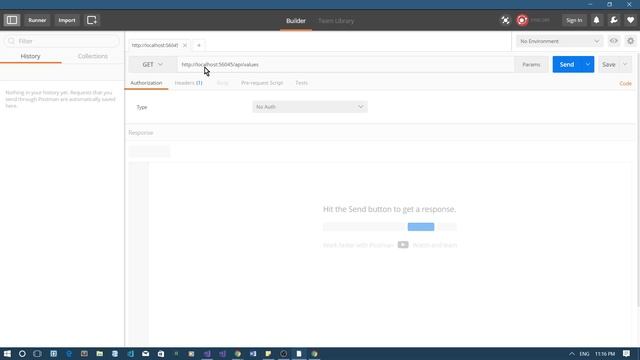This screenshot has width=640, height=360.
Task: Click the Save button
Action: coord(609,64)
